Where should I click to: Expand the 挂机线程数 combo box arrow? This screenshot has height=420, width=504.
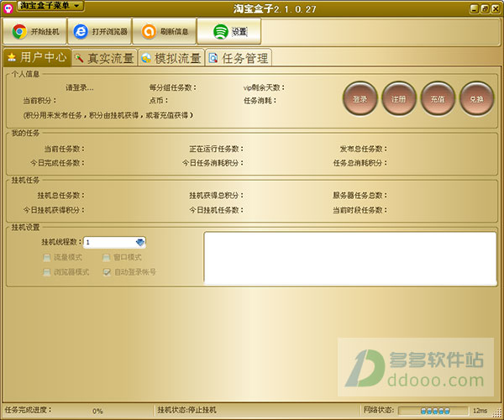click(x=140, y=242)
